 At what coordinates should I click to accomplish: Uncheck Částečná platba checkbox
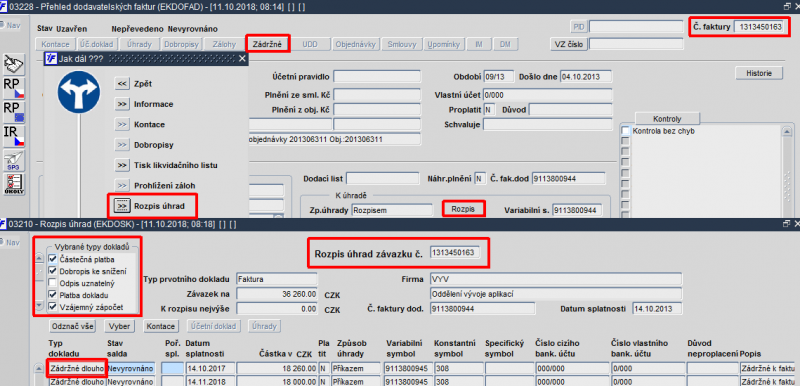tap(53, 260)
